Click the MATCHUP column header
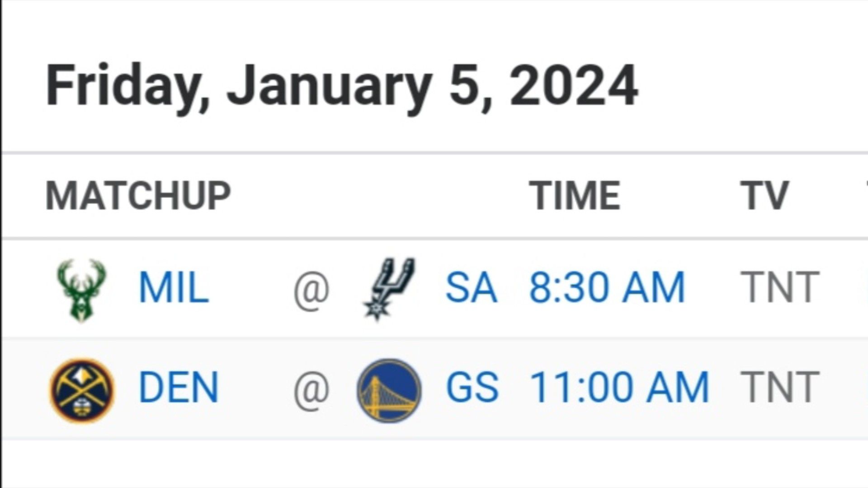Screen dimensions: 868x488 [x=138, y=195]
